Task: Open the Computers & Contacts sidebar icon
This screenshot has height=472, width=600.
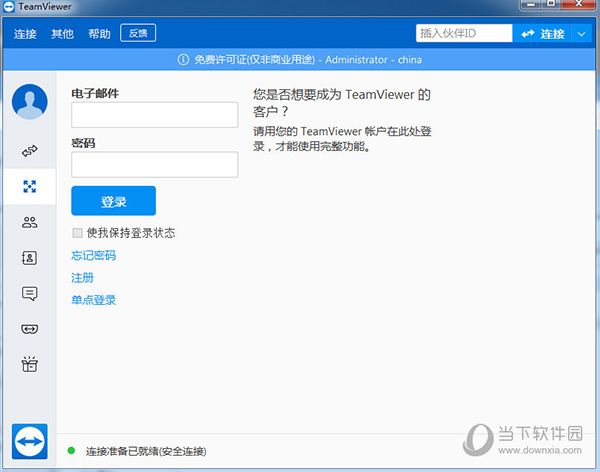Action: coord(29,258)
